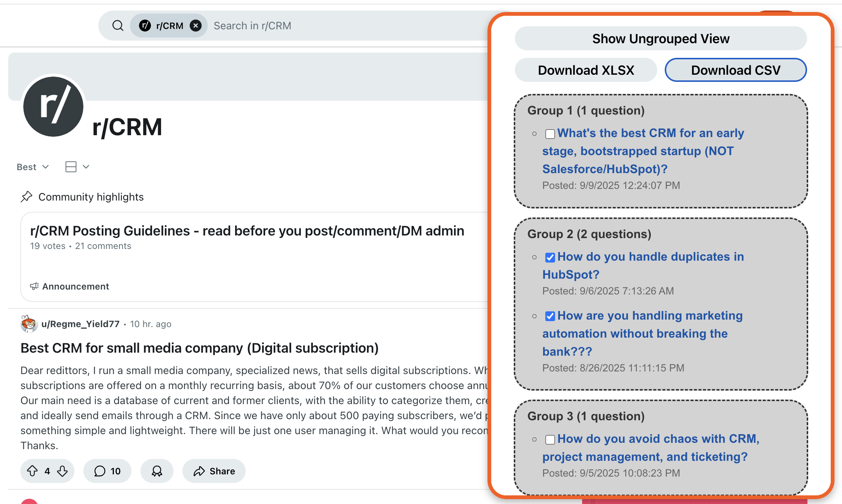Image resolution: width=842 pixels, height=504 pixels.
Task: Downvote the Best CRM media company post
Action: (x=62, y=471)
